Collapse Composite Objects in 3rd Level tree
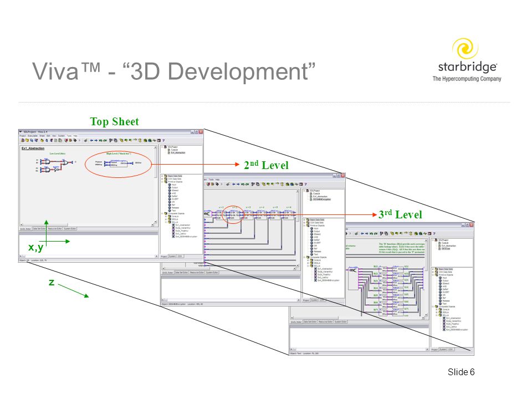The image size is (532, 399). [x=433, y=306]
